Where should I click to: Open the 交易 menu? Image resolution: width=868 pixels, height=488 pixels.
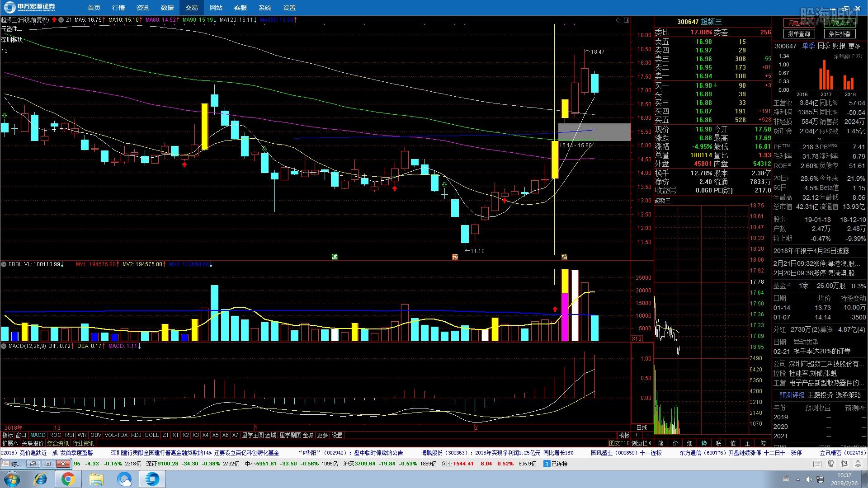(x=192, y=8)
